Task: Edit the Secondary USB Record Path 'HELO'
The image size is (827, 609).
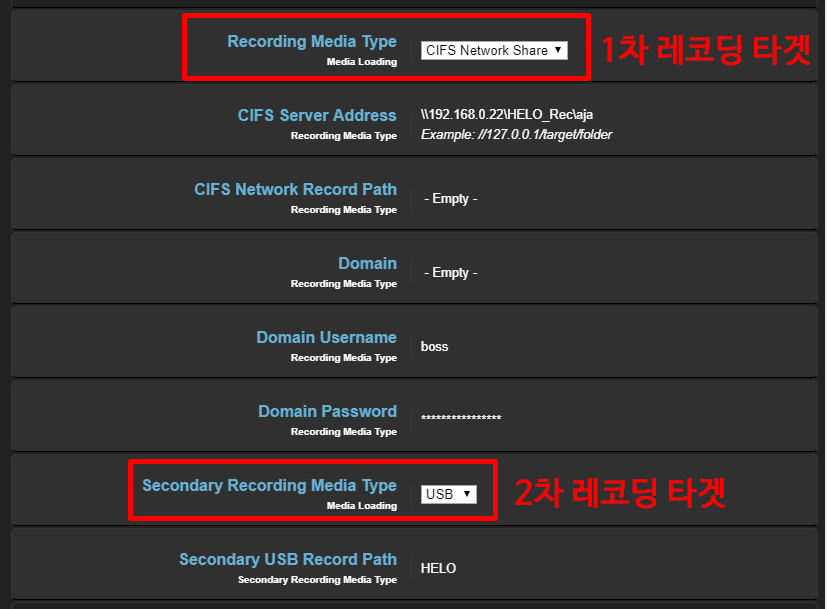Action: [438, 568]
